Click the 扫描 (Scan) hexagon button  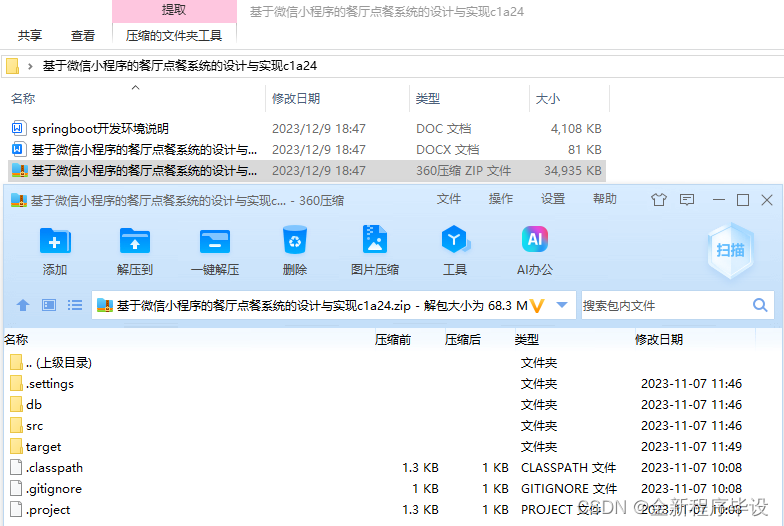[730, 250]
